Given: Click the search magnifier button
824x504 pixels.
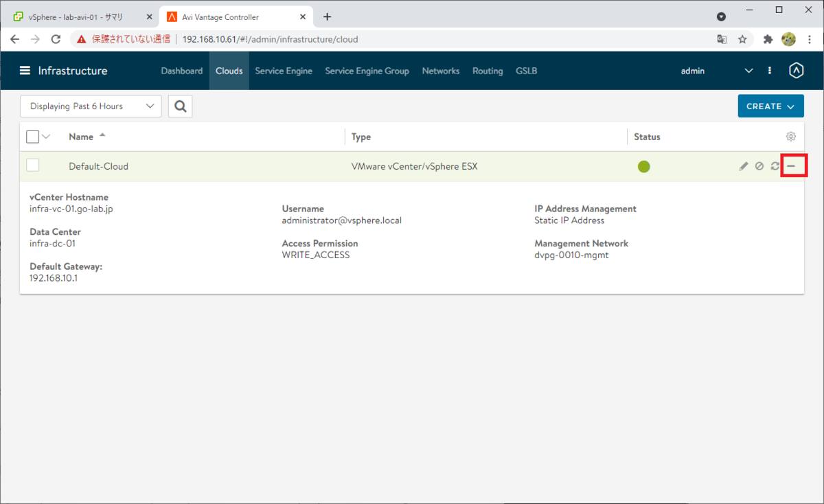Looking at the screenshot, I should point(181,106).
